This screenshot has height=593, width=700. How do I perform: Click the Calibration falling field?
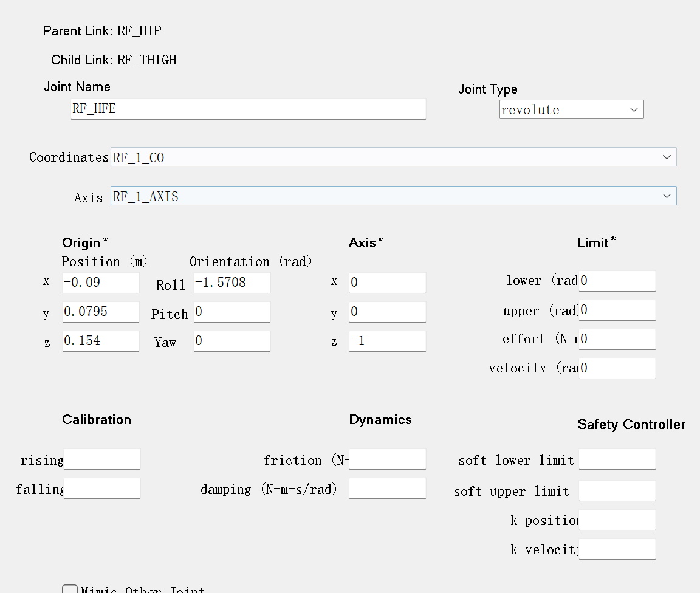click(102, 488)
